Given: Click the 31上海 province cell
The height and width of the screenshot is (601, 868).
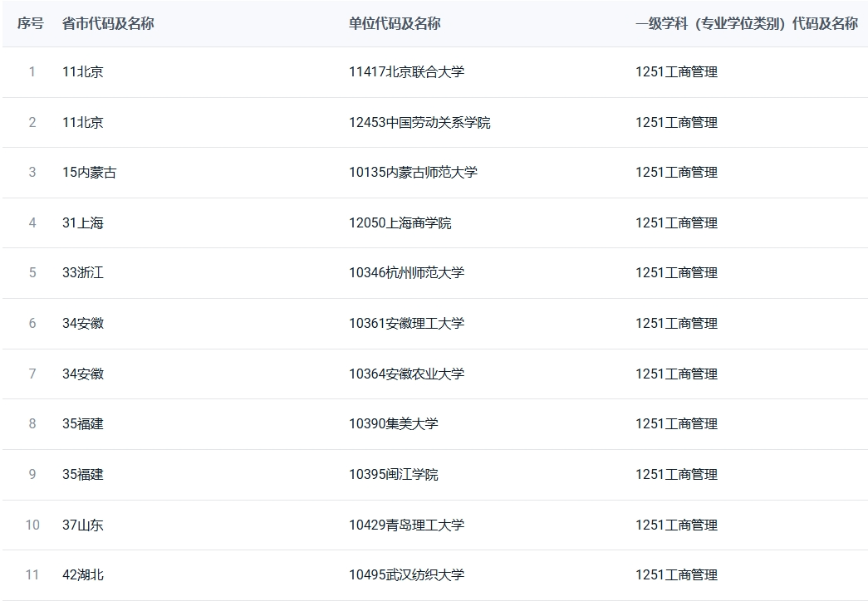Looking at the screenshot, I should 83,223.
